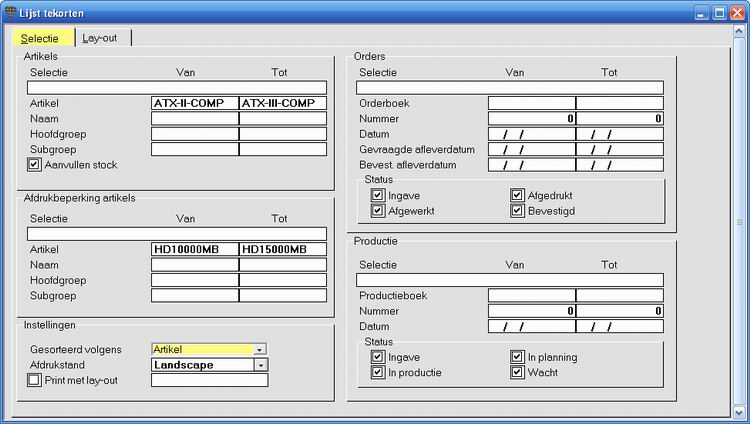Open the Gesorteerd volgens dropdown arrow
This screenshot has width=750, height=424.
[x=259, y=349]
